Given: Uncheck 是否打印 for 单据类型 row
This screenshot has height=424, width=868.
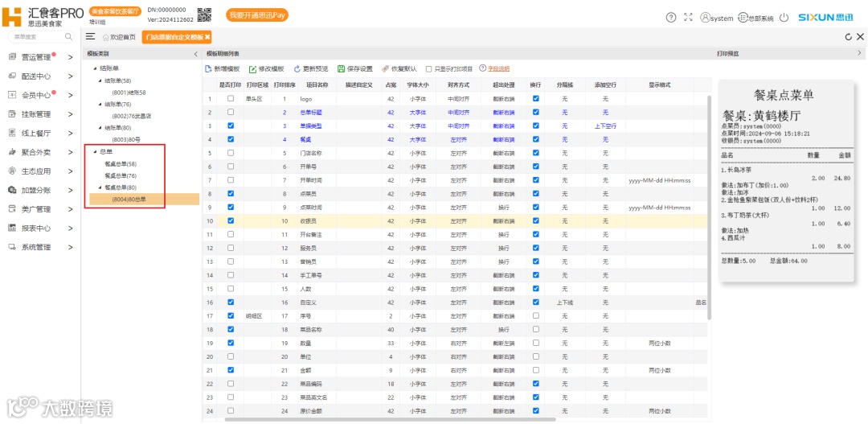Looking at the screenshot, I should 231,126.
